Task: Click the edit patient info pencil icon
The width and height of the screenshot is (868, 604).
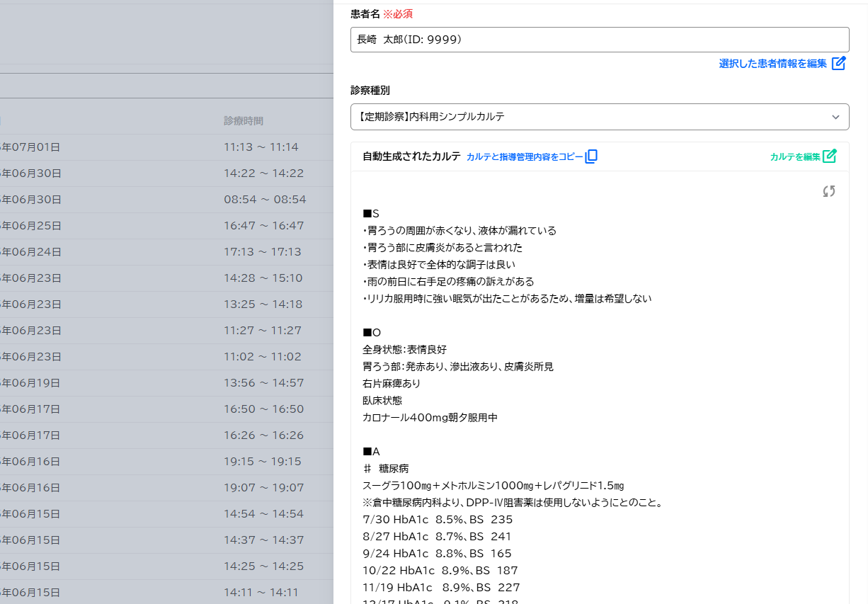Action: click(x=839, y=63)
